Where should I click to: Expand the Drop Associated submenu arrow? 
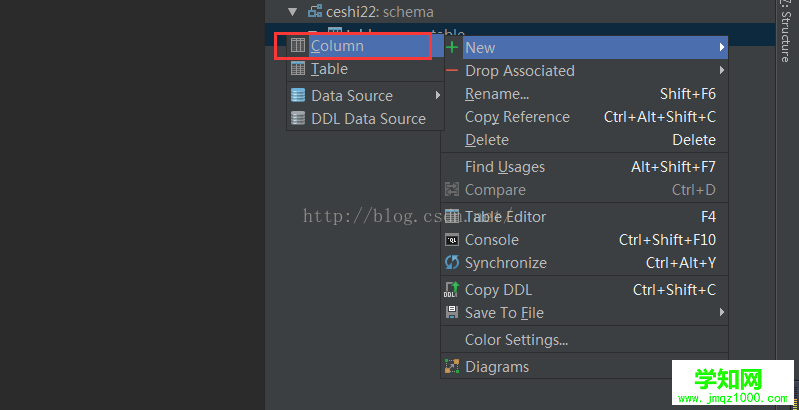(722, 70)
